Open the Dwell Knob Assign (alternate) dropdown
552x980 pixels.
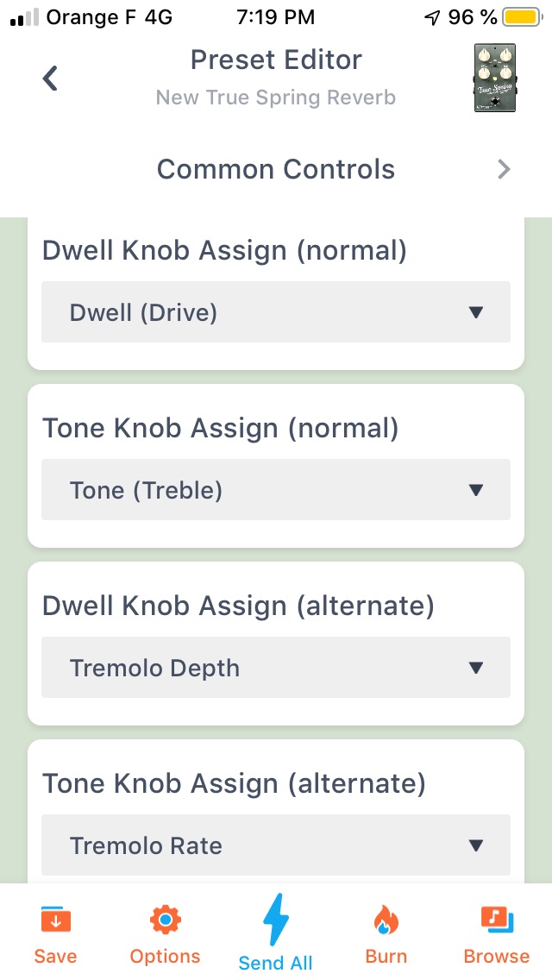(275, 667)
